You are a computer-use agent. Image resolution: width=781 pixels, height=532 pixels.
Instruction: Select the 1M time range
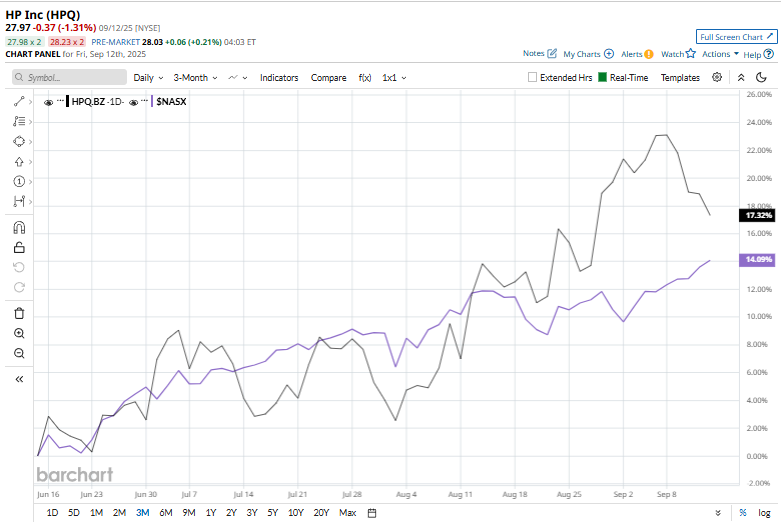(96, 513)
